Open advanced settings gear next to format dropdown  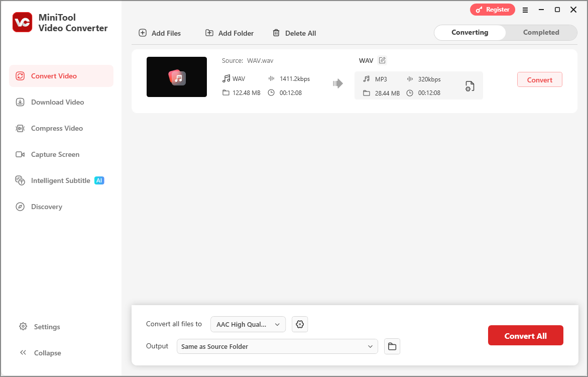tap(300, 324)
